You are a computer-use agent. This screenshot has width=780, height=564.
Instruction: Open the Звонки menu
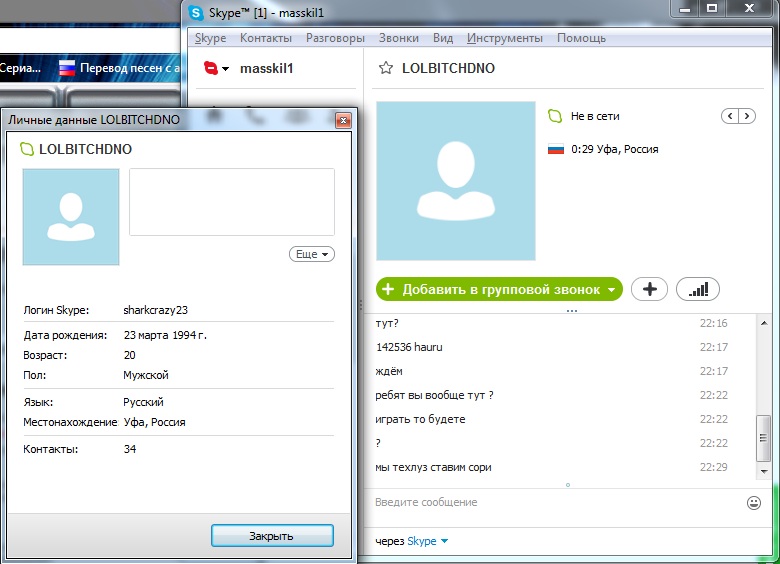398,38
